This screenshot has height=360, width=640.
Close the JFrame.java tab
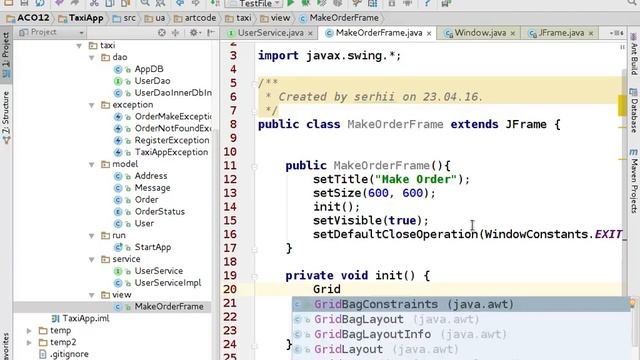pos(591,33)
